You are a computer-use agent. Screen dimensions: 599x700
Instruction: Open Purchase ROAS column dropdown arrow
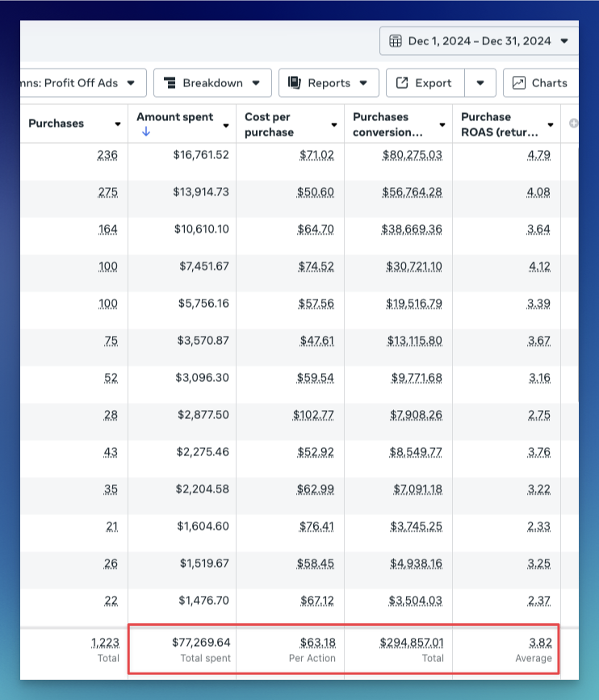tap(551, 124)
